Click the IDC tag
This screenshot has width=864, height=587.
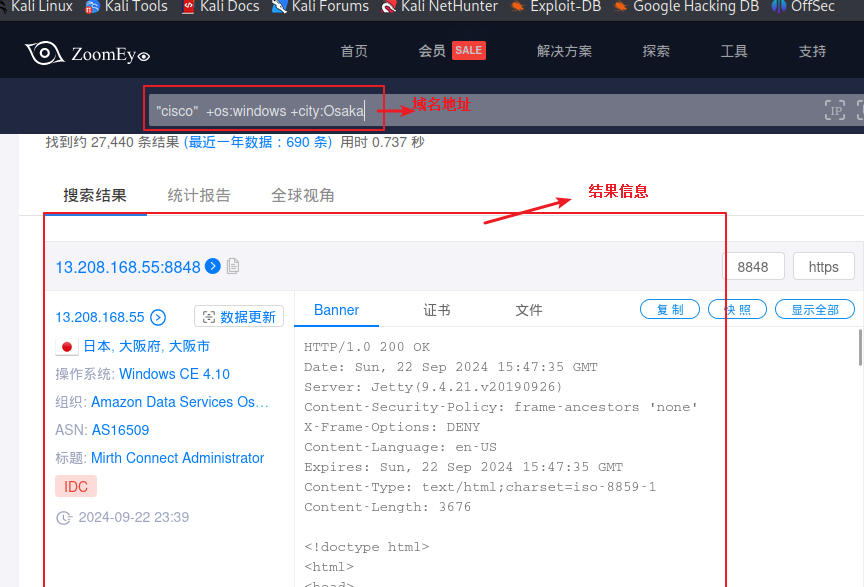(76, 486)
